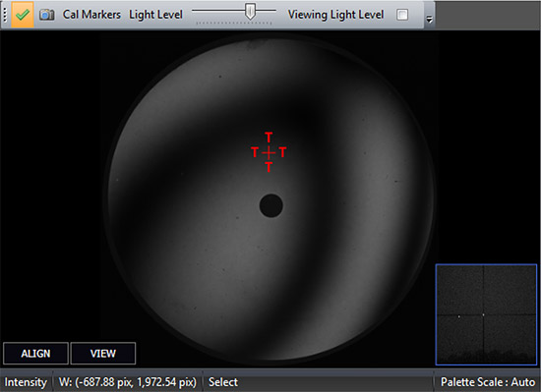
Task: Click the VIEW button
Action: coord(103,354)
